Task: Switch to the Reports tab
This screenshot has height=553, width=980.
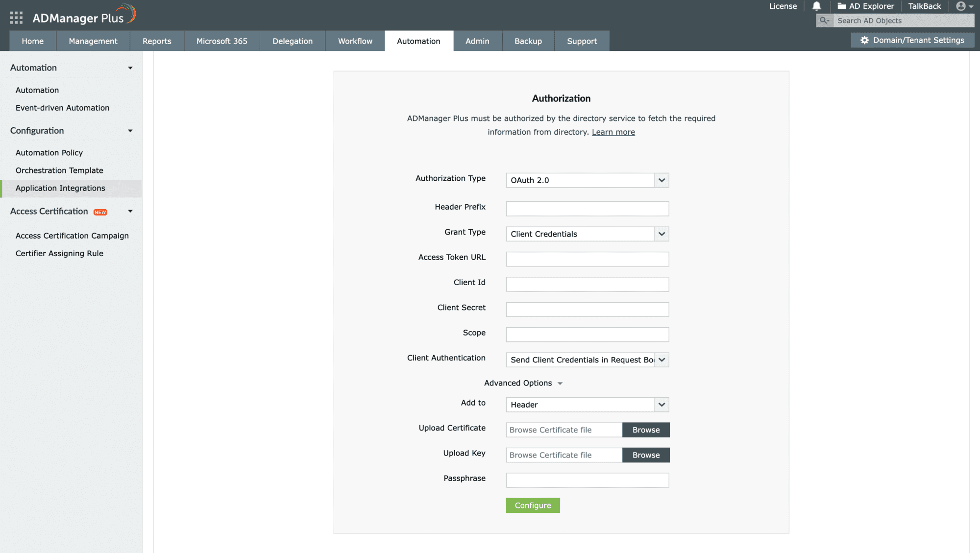Action: point(157,41)
